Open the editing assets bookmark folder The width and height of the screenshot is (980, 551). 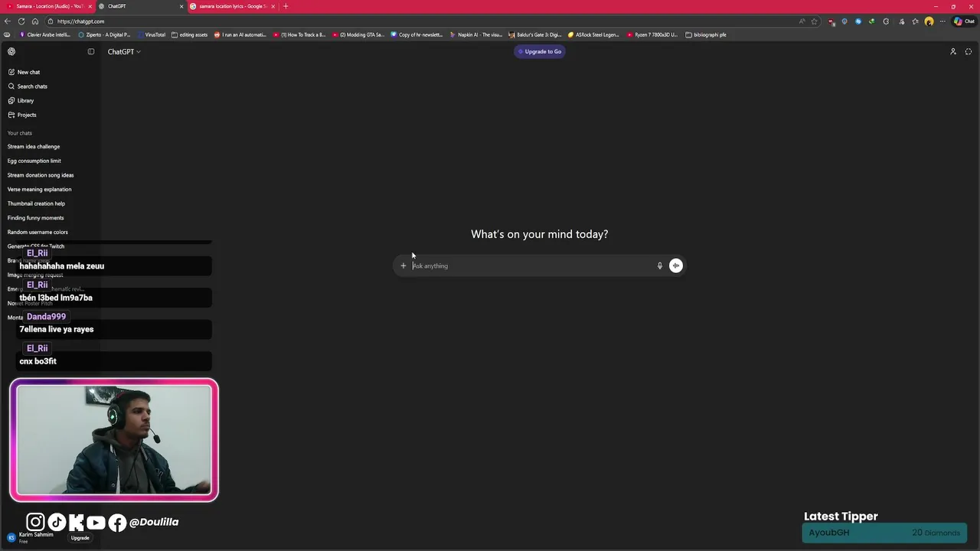pyautogui.click(x=189, y=34)
